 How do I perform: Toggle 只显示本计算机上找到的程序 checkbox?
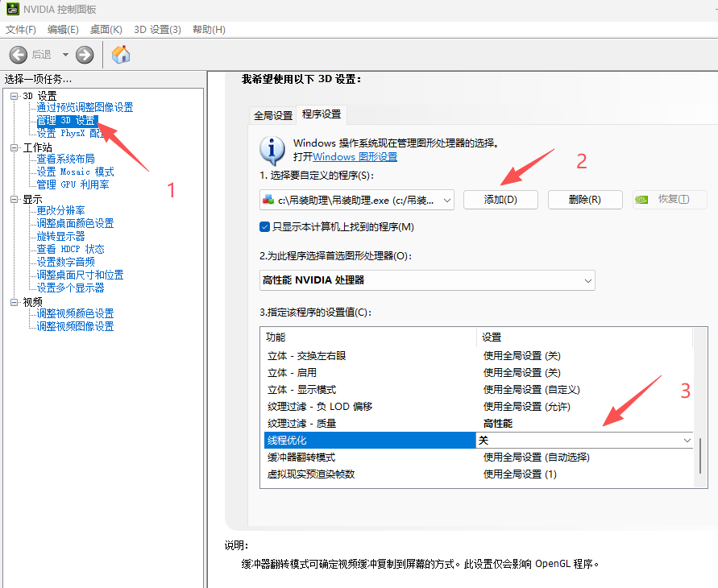click(x=264, y=226)
